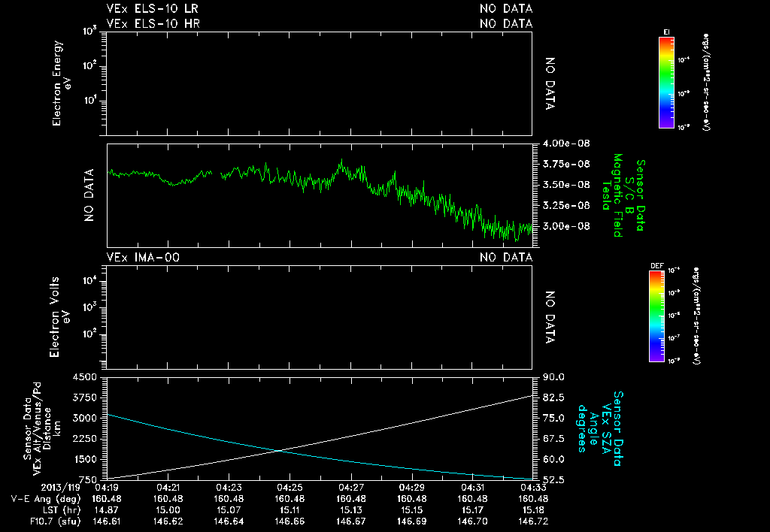The width and height of the screenshot is (770, 532).
Task: Click 'NO DATA' left of the magnetic plot
Action: coord(89,195)
